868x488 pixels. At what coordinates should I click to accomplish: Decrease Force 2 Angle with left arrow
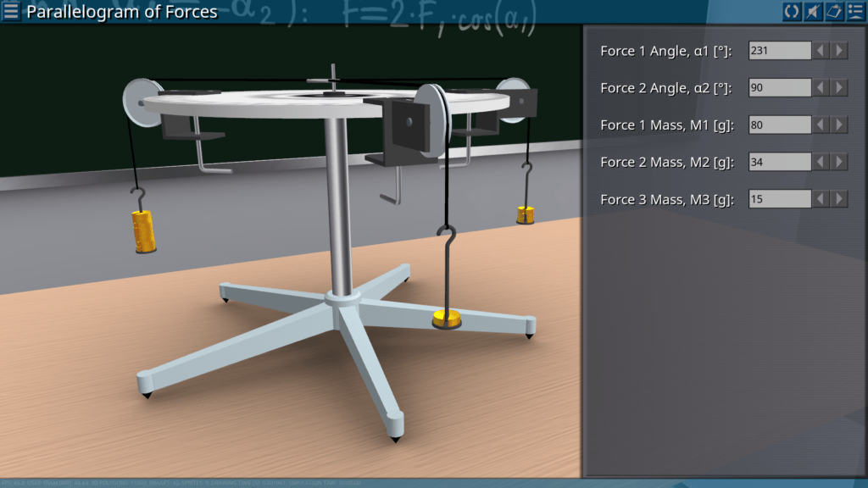[821, 88]
